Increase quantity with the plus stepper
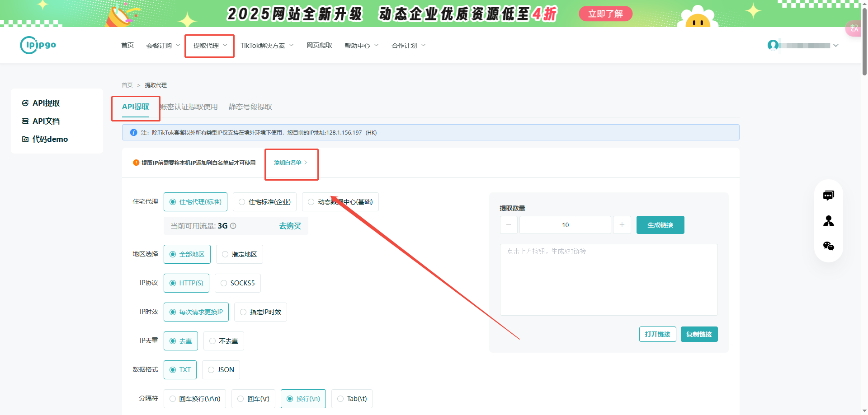Screen dimensions: 868x415 point(622,225)
